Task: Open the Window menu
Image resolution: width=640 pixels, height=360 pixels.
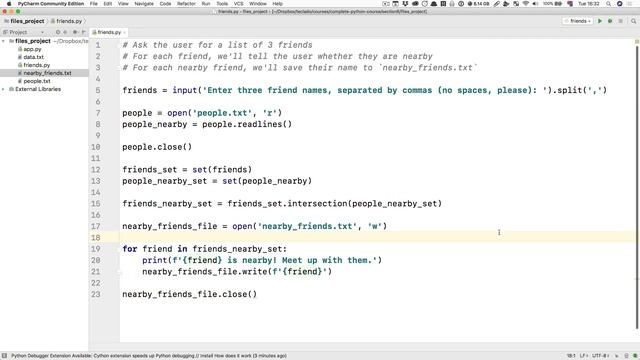Action: pyautogui.click(x=258, y=4)
